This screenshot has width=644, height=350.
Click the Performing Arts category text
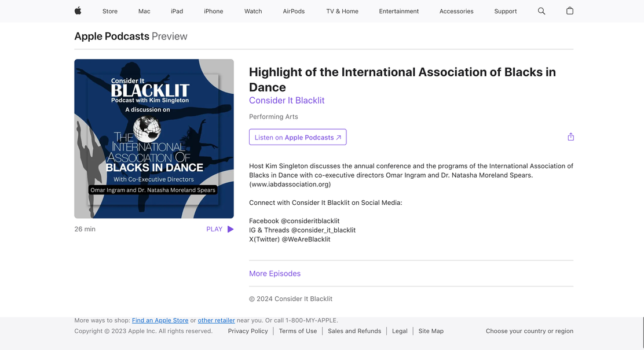273,116
